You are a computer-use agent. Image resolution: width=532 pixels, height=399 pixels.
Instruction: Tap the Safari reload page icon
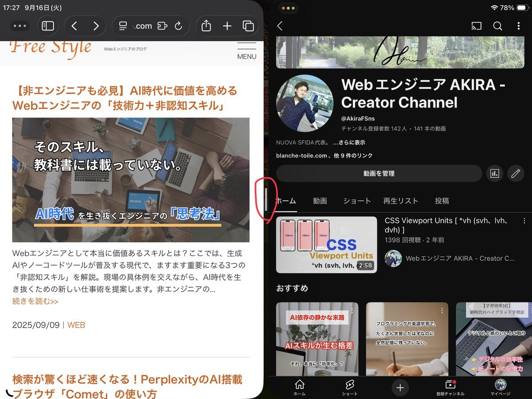179,26
